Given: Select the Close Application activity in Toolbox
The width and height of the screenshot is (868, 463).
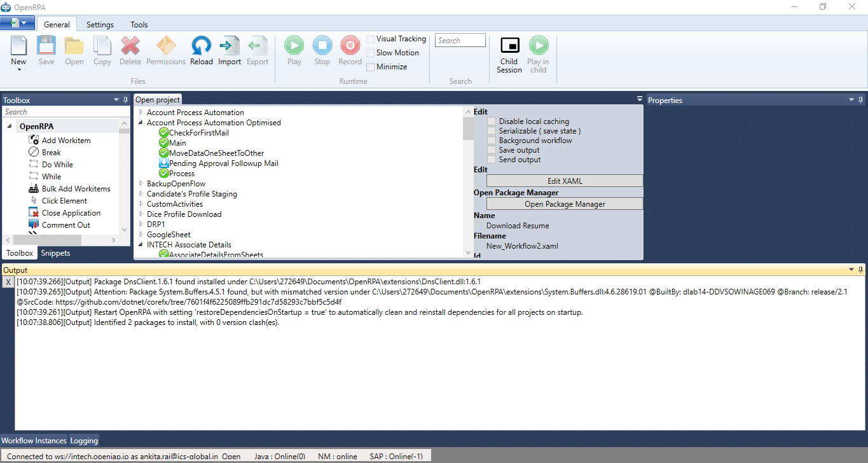Looking at the screenshot, I should point(71,213).
